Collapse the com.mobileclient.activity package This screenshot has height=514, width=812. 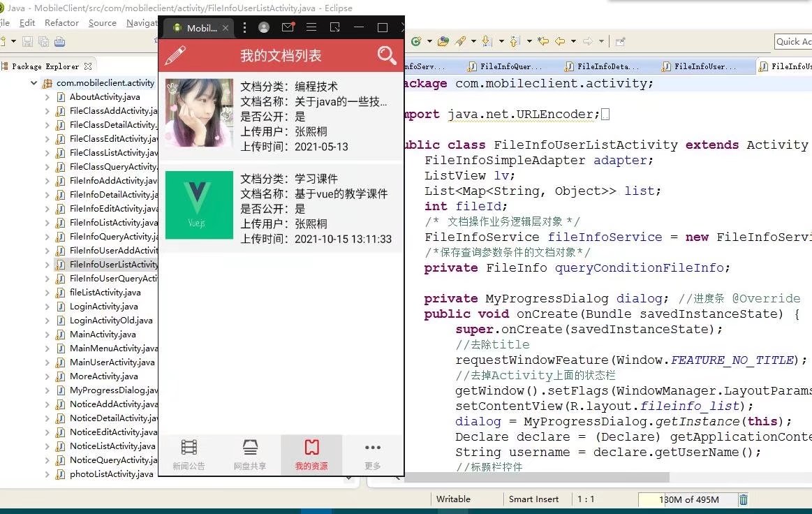click(x=34, y=83)
